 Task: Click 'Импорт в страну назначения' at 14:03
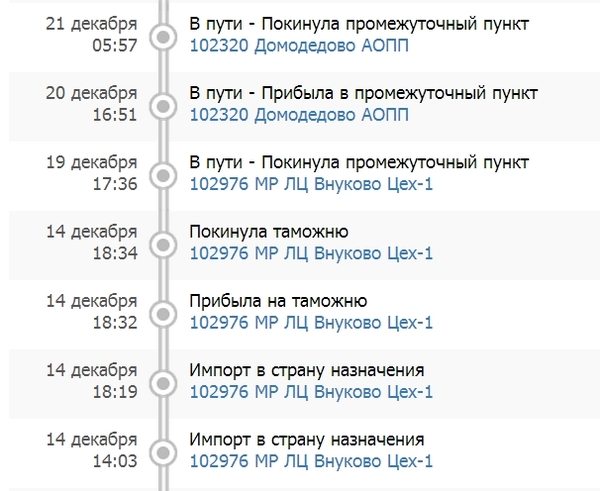tap(307, 439)
